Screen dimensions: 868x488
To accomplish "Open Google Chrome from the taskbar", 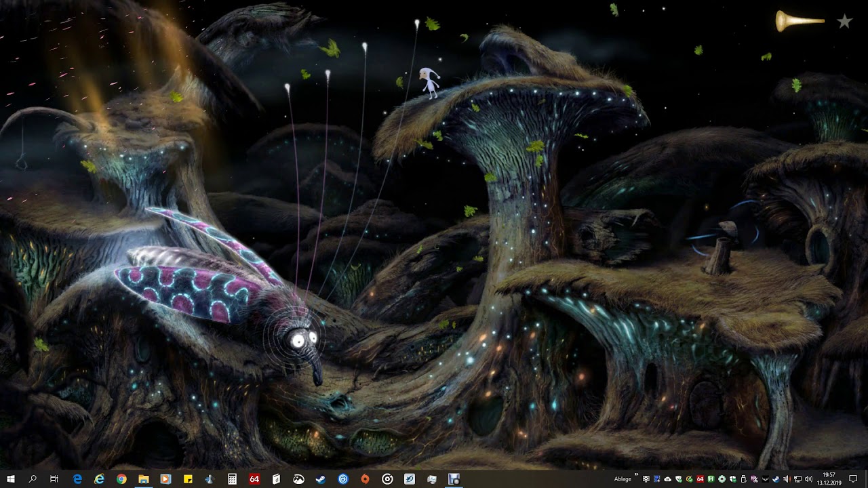I will 121,479.
